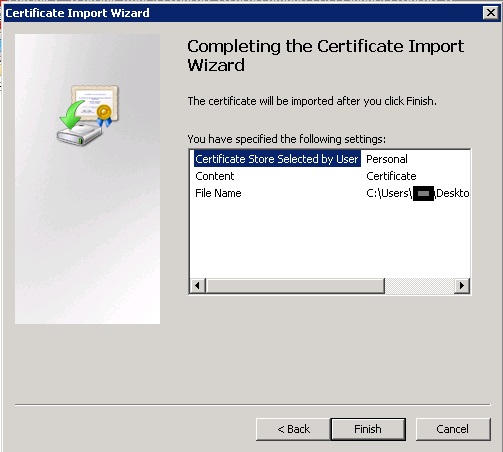Screen dimensions: 503x452
Task: Select the File Name row label
Action: point(218,193)
